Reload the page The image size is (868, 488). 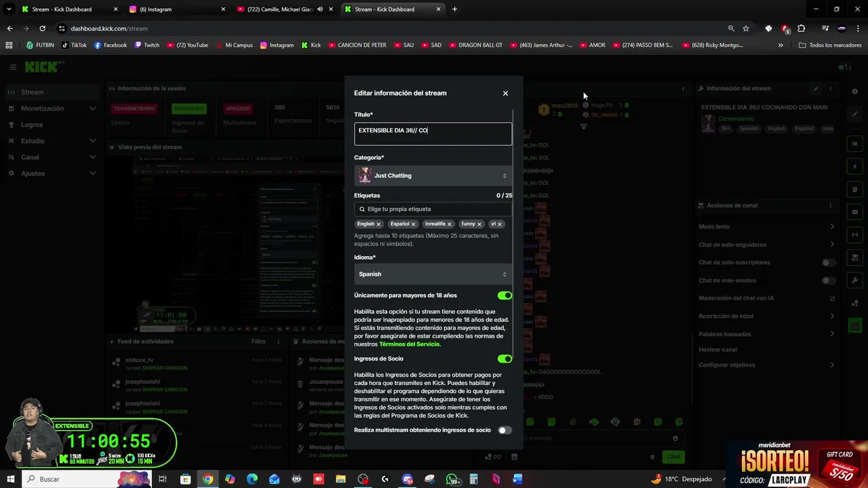42,28
